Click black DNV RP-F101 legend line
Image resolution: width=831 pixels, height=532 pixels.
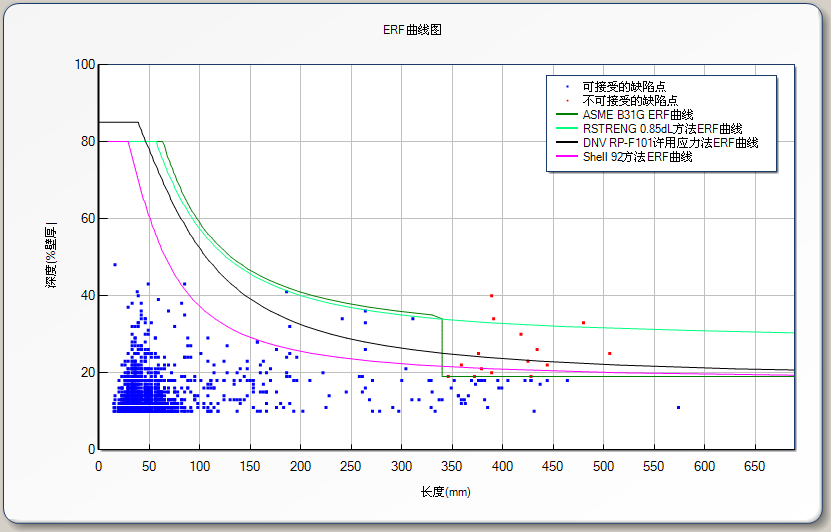[565, 143]
